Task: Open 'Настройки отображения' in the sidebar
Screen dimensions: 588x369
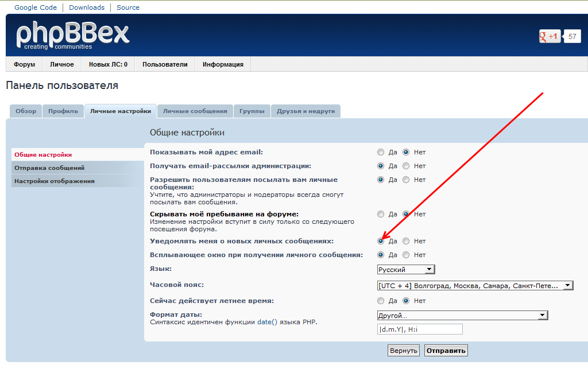Action: 55,181
